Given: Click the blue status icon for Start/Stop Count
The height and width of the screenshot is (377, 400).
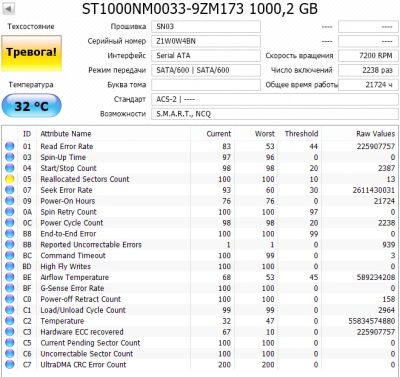Looking at the screenshot, I should pos(10,168).
